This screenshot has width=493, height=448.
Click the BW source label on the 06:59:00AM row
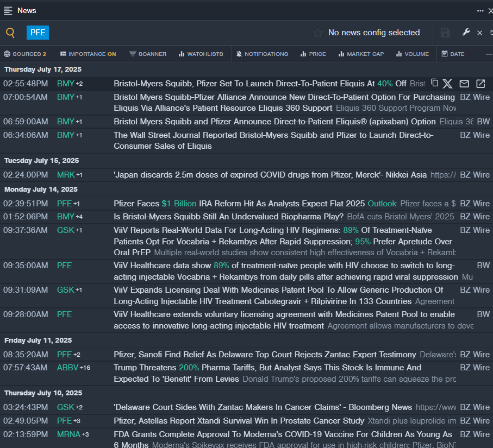pos(483,122)
